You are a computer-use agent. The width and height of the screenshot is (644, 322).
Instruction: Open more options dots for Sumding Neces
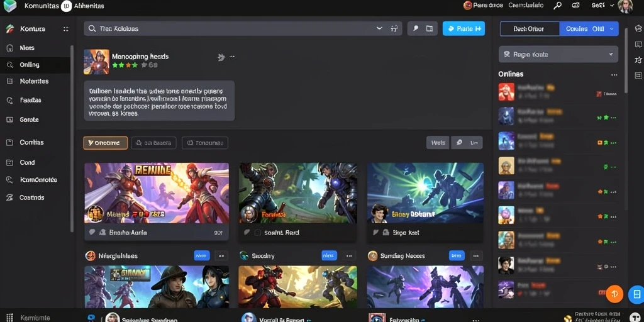476,256
